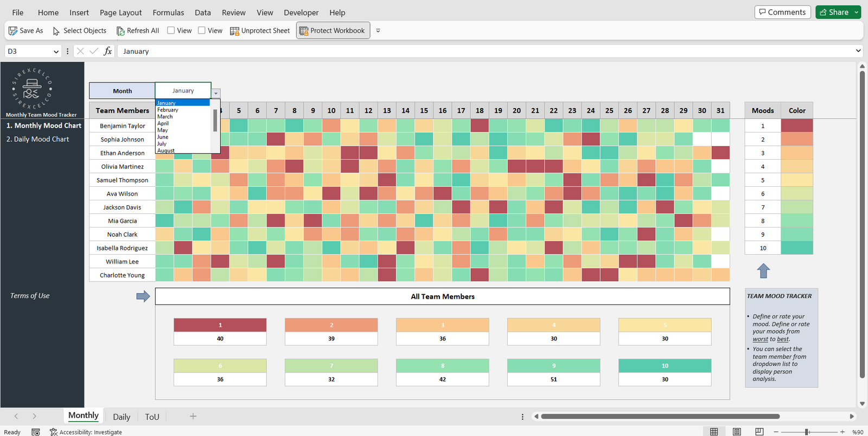This screenshot has width=868, height=436.
Task: Open the Terms of Use link
Action: (30, 296)
